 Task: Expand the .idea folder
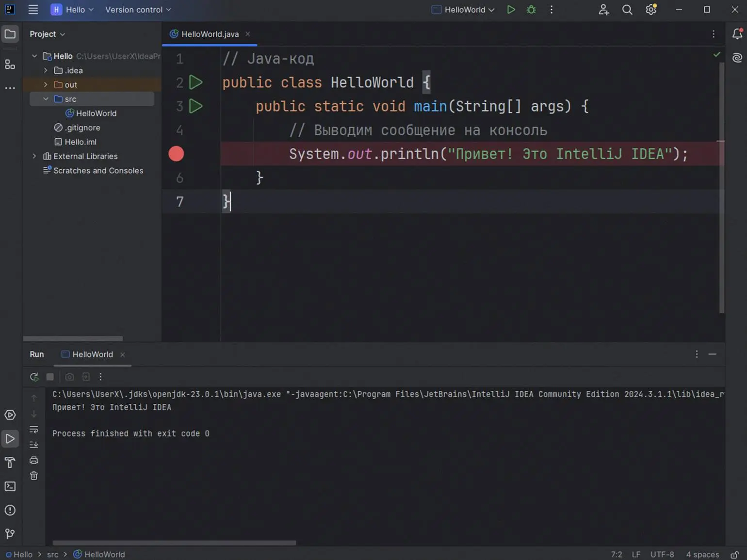tap(46, 70)
